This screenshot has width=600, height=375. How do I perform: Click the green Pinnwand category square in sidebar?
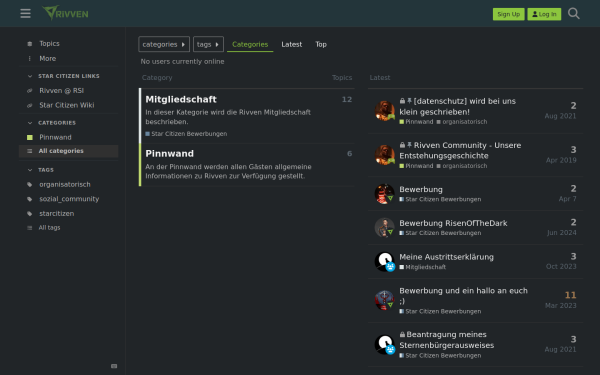(x=30, y=137)
